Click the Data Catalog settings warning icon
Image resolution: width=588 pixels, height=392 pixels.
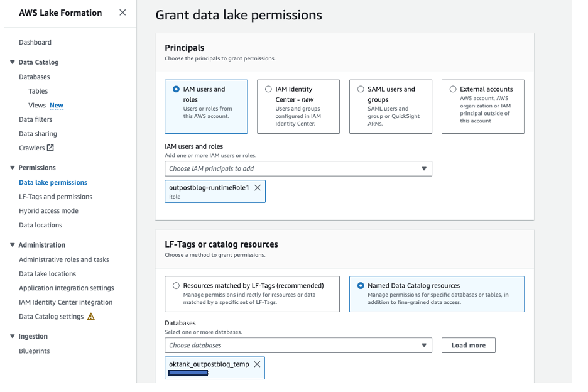91,317
